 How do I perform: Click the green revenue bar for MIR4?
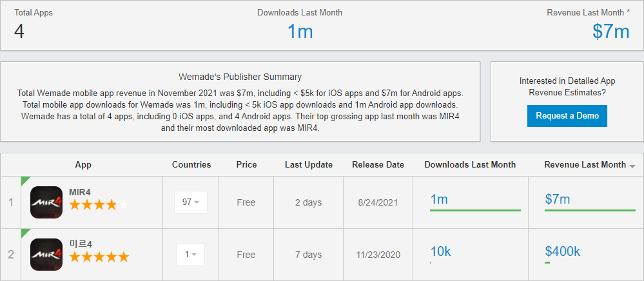point(590,210)
